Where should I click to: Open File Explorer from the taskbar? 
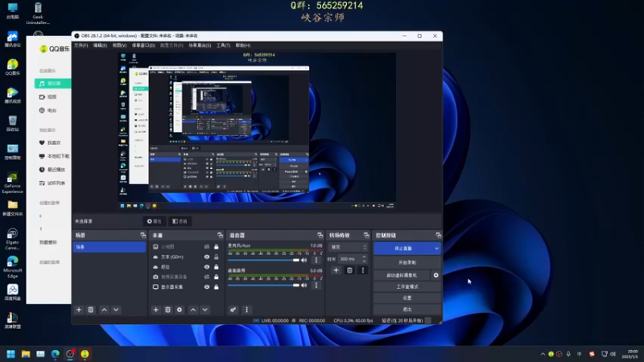coord(26,354)
